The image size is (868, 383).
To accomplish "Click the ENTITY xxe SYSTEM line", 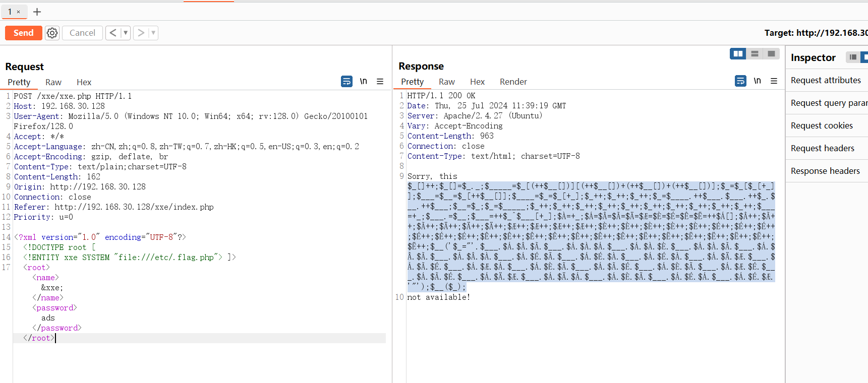I will pyautogui.click(x=129, y=258).
